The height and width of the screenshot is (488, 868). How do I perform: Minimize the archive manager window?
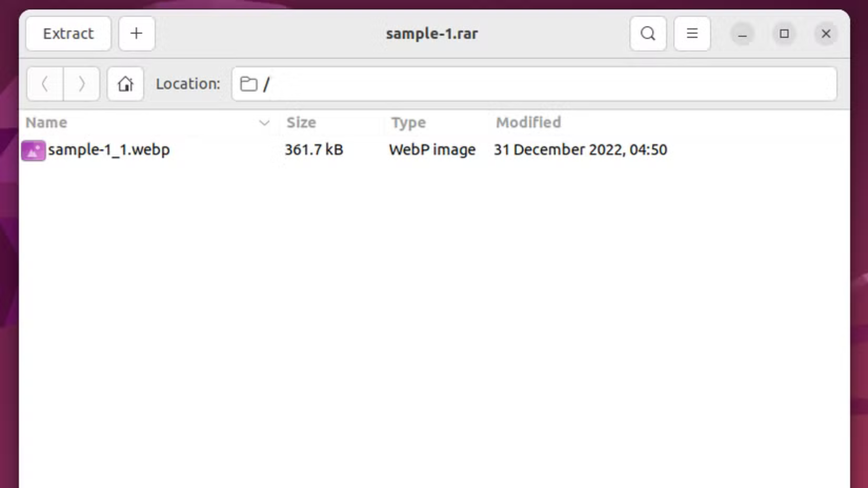click(x=742, y=34)
